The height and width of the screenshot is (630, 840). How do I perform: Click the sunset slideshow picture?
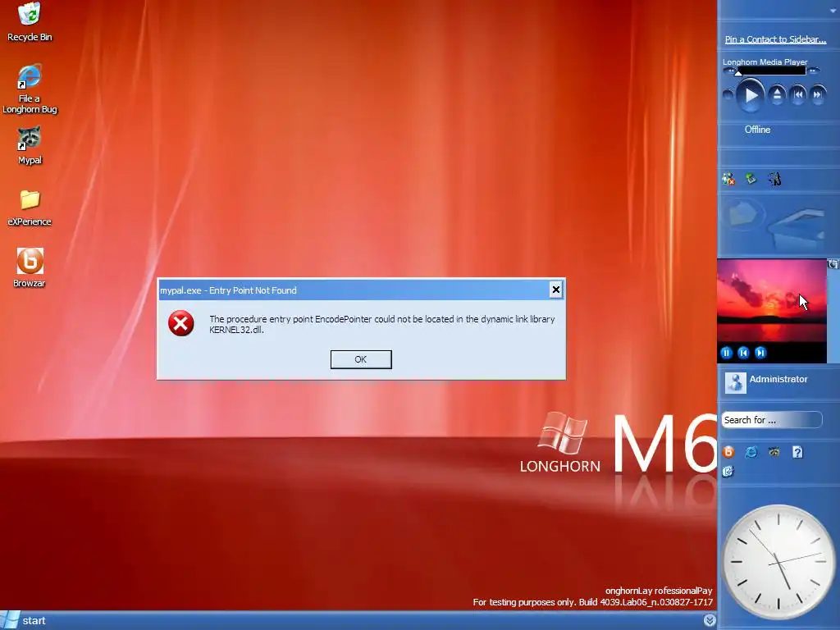(x=771, y=301)
